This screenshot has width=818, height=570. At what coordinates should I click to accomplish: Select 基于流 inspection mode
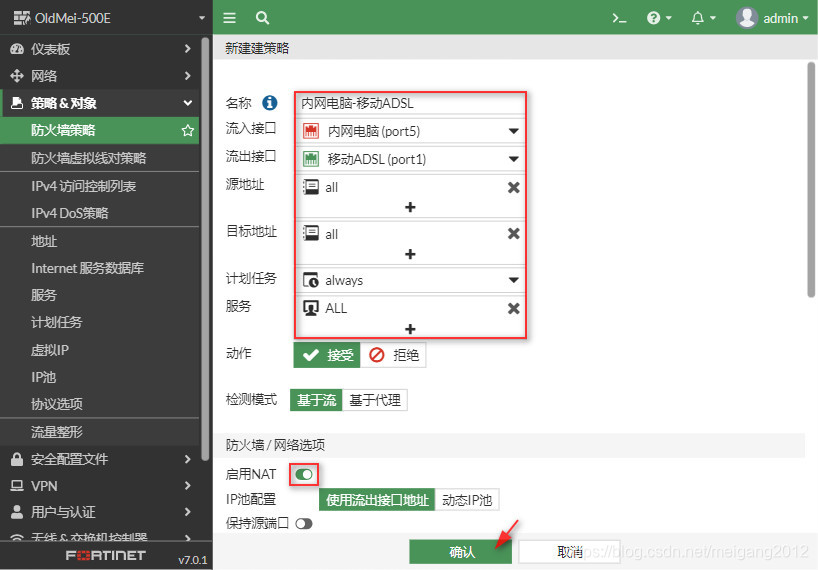point(316,400)
